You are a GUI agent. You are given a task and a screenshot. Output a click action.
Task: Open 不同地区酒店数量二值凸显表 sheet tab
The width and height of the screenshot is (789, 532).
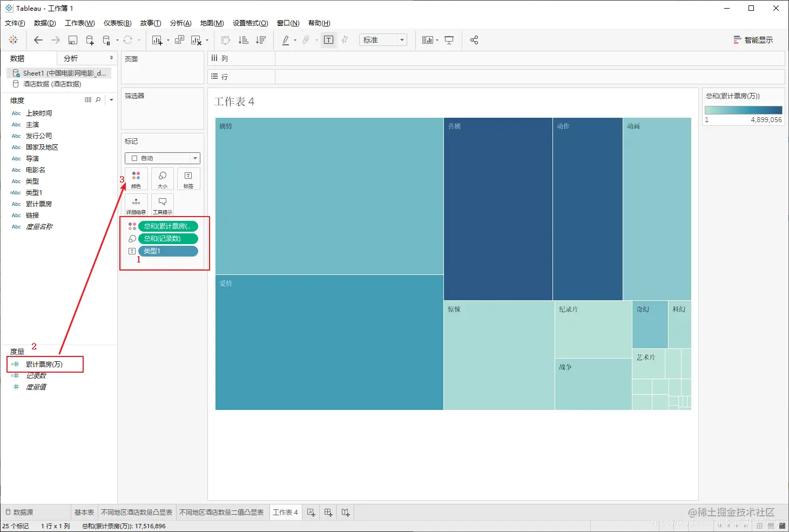click(x=221, y=513)
